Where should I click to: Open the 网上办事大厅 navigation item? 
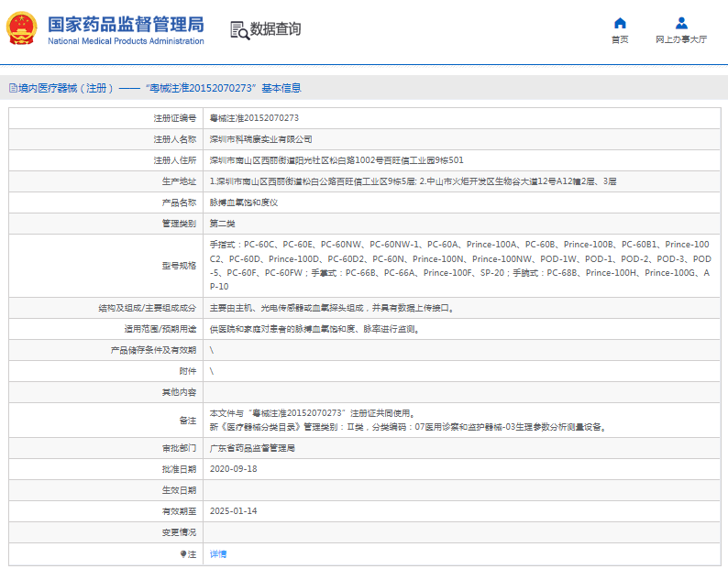click(681, 39)
